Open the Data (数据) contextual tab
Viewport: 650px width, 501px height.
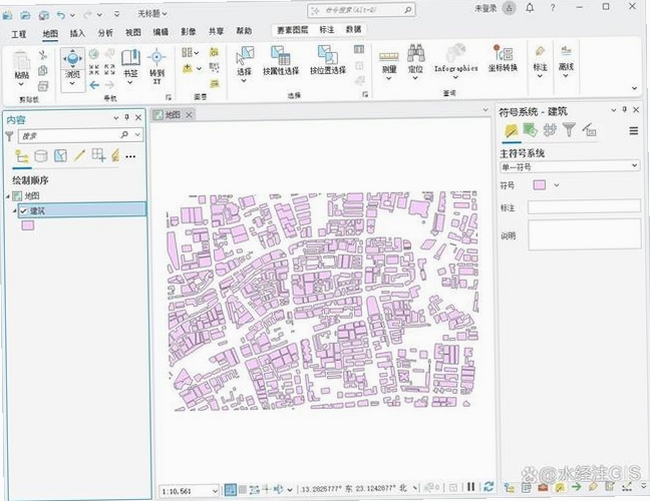[354, 29]
